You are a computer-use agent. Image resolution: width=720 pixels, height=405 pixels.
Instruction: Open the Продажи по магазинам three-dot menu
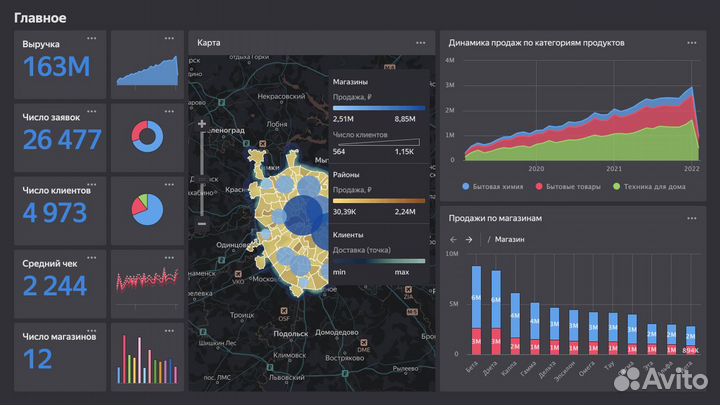point(691,218)
